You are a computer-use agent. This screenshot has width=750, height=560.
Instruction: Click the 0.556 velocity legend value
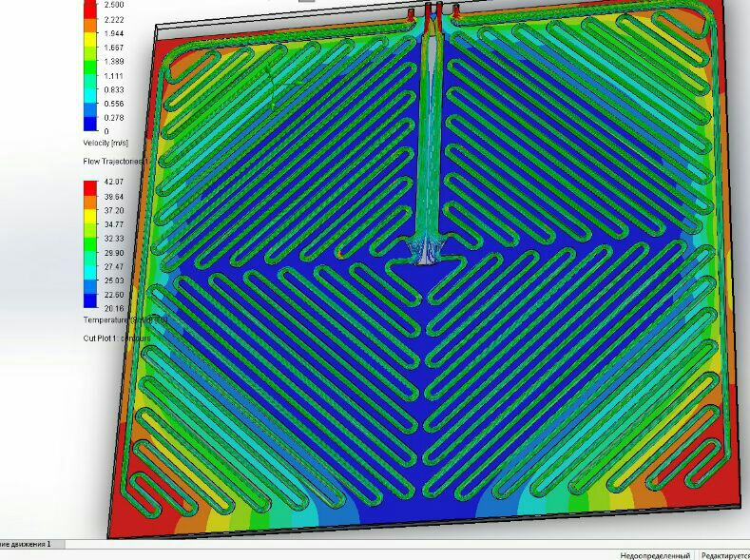click(114, 104)
